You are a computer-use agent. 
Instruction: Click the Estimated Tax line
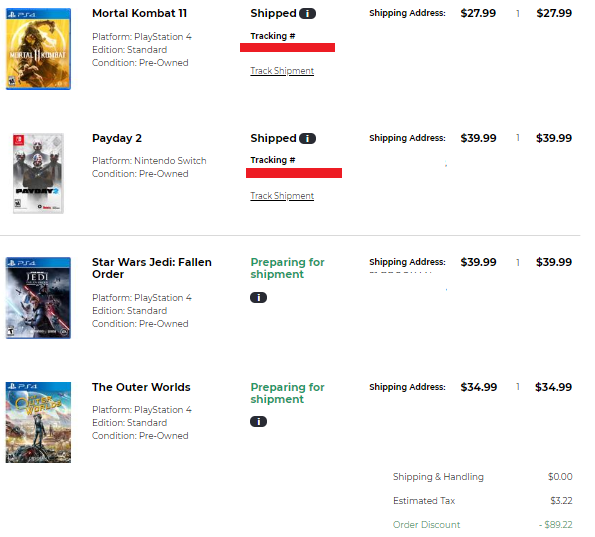482,501
